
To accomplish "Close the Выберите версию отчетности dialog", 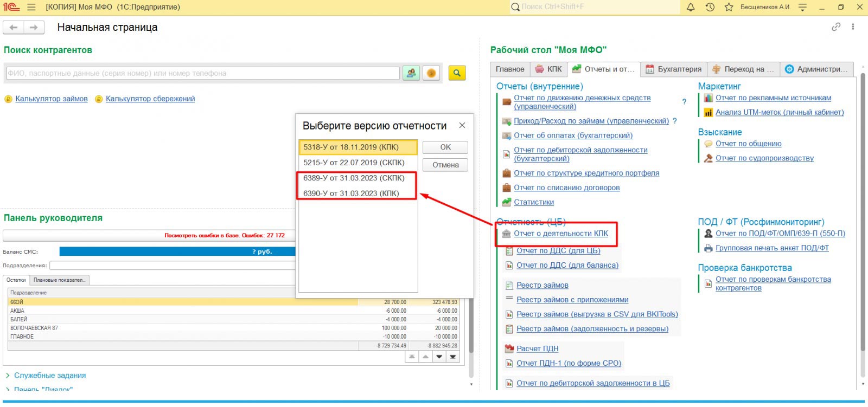I will (462, 125).
